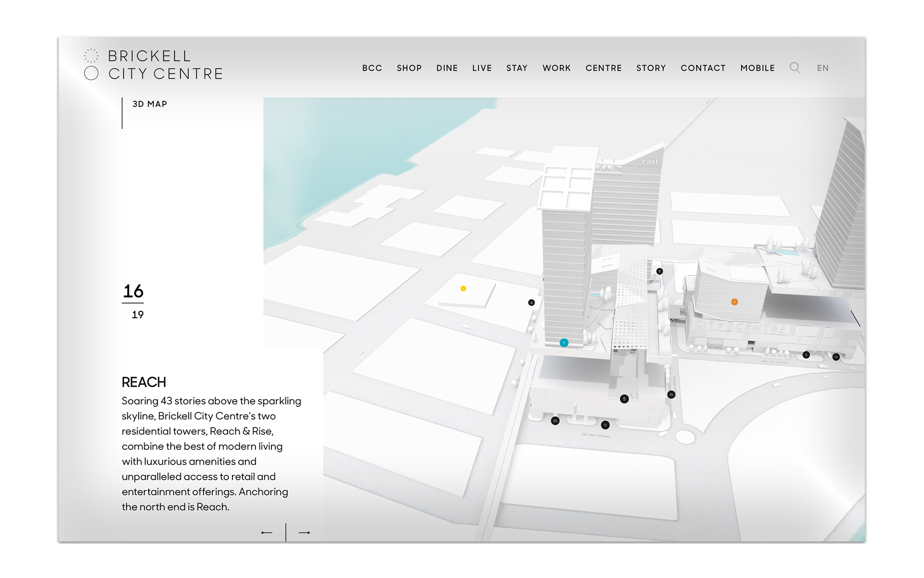This screenshot has height=578, width=924.
Task: Open the BCC menu
Action: coord(372,68)
